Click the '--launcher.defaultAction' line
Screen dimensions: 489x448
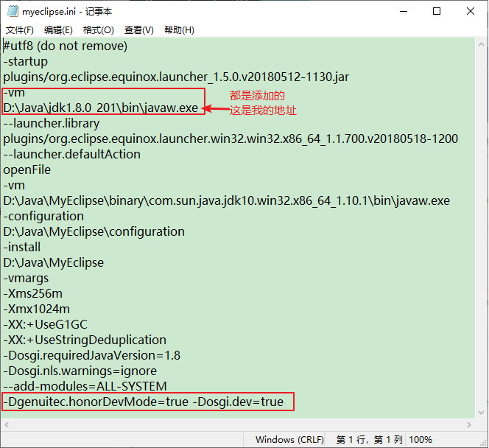tap(72, 154)
